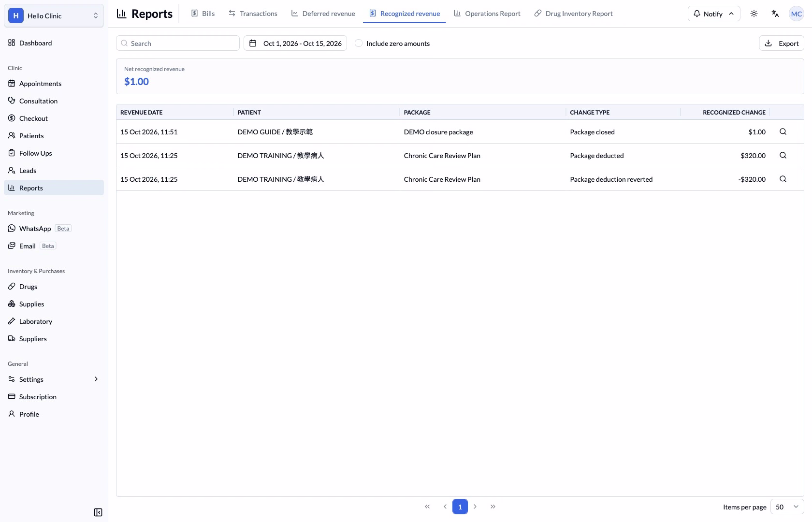Select Chronic Care Review Plan in deducted row
The width and height of the screenshot is (812, 522).
pyautogui.click(x=442, y=155)
